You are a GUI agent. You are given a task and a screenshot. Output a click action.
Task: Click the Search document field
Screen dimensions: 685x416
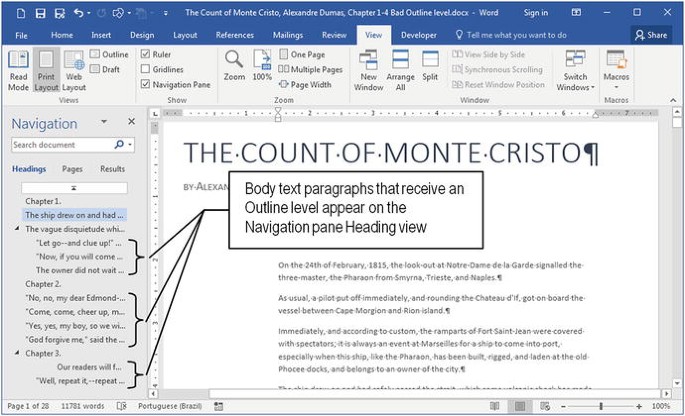tap(62, 145)
